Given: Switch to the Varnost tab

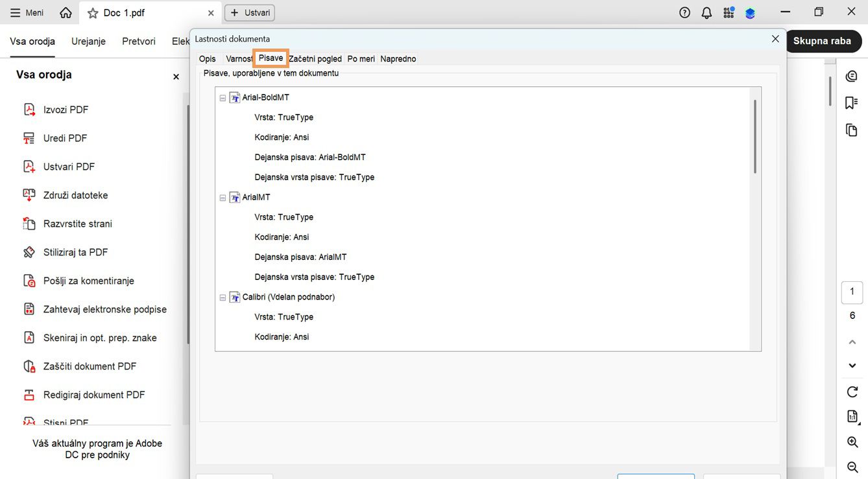Looking at the screenshot, I should 239,59.
